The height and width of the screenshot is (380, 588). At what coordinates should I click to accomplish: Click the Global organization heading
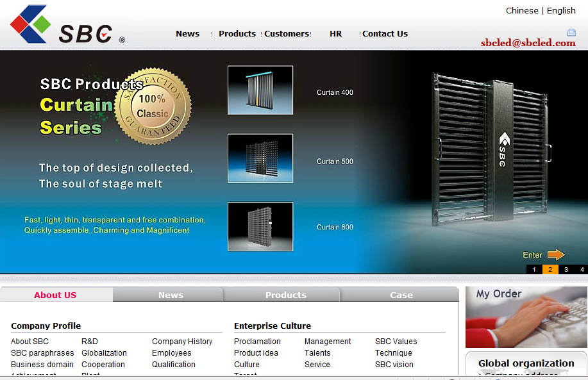pos(526,363)
